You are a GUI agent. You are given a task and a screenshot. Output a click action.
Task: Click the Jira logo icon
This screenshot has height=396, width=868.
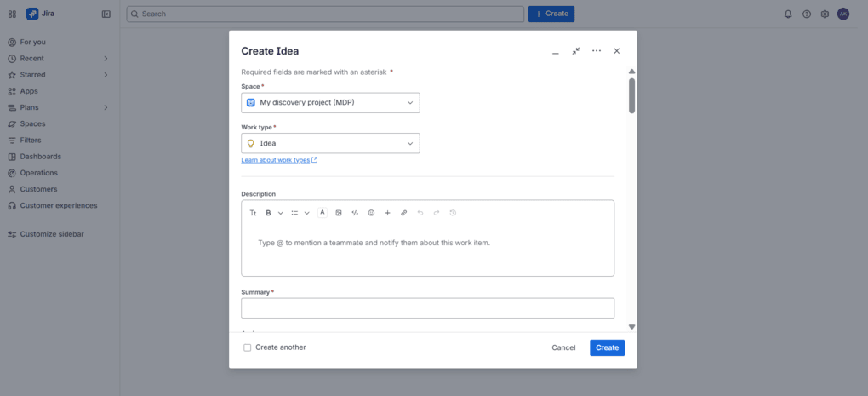32,14
